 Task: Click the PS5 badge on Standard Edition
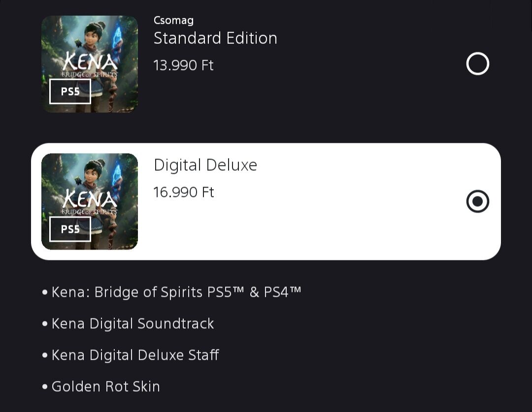[70, 92]
